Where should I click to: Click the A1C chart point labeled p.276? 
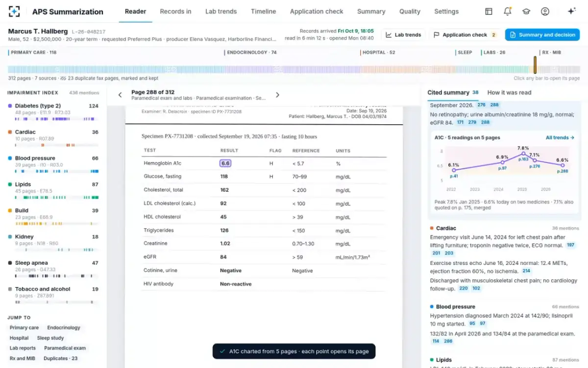click(x=535, y=160)
